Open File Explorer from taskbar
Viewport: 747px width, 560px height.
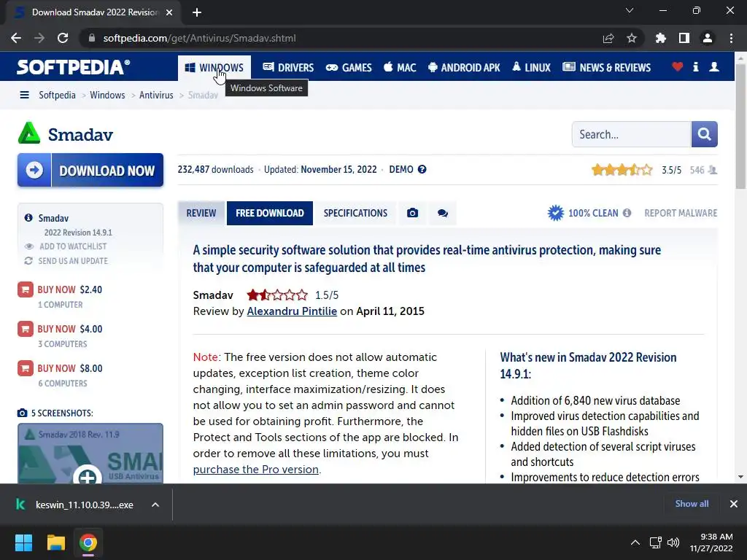coord(55,542)
